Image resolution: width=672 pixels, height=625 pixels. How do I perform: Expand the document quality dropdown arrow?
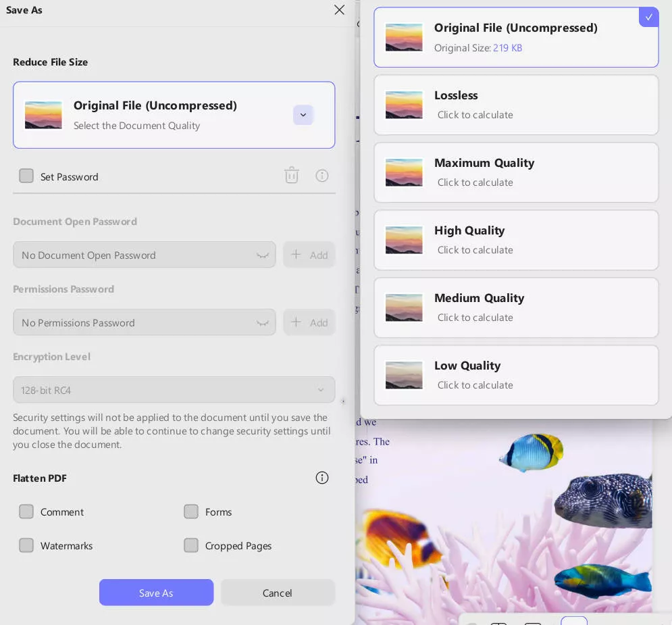coord(303,115)
